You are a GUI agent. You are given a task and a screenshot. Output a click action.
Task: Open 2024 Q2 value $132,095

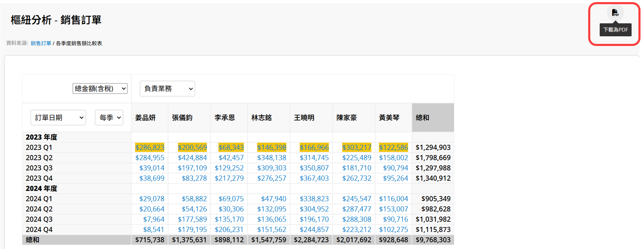271,209
